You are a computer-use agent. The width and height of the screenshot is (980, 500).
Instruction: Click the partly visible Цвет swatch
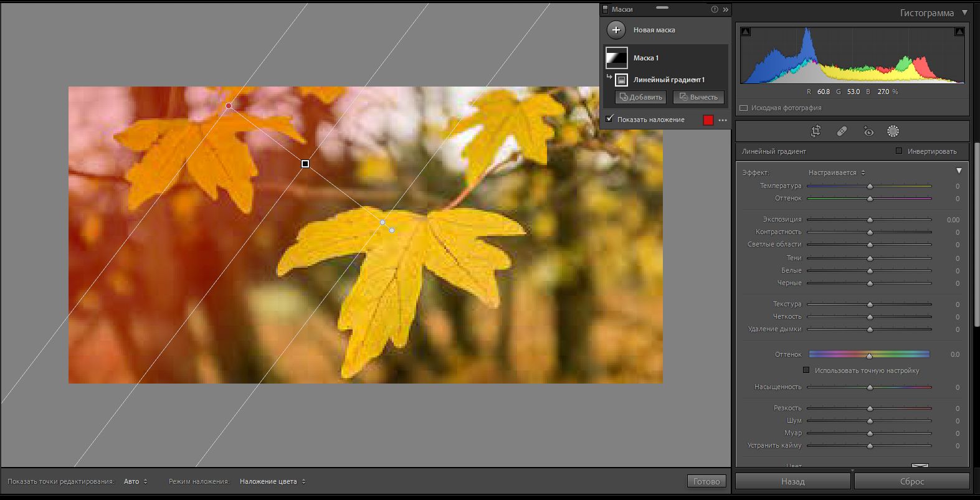[x=920, y=465]
